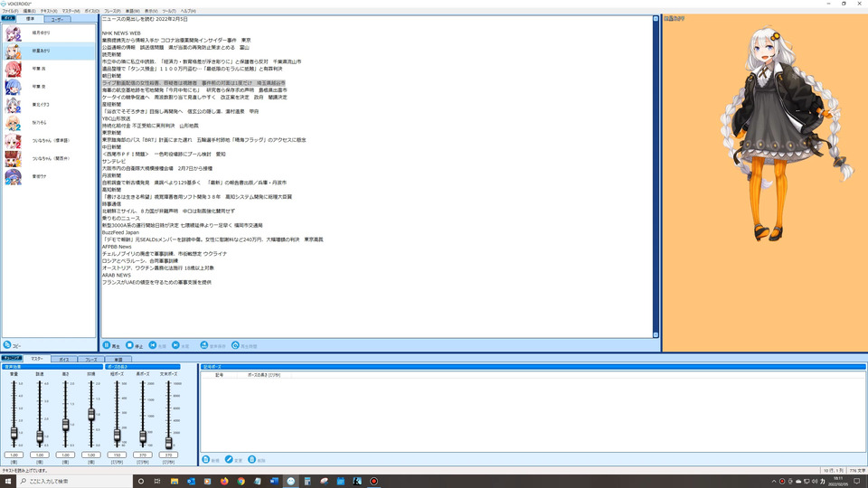Click the 'BuzzFeed Japan' line in the editor

(x=120, y=232)
